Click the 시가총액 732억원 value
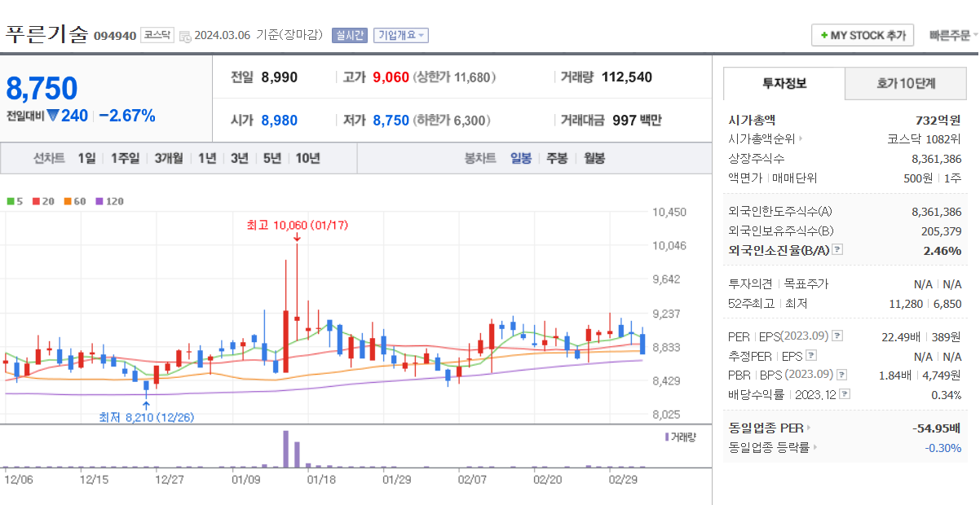Screen dimensions: 980x505 coord(937,120)
